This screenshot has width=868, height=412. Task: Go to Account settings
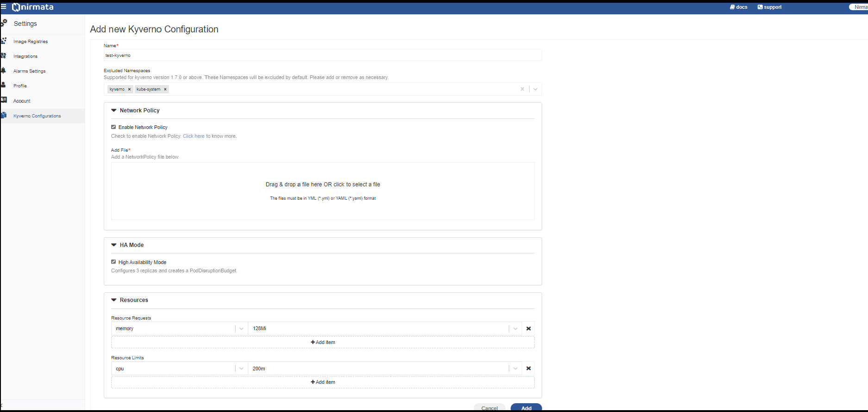tap(22, 101)
